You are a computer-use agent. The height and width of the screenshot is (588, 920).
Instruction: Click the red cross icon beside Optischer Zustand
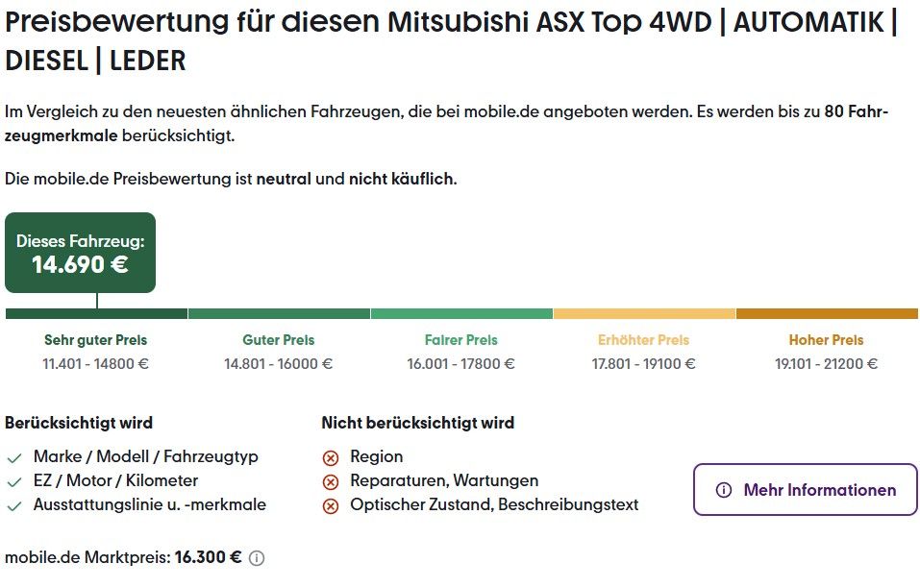[x=331, y=506]
